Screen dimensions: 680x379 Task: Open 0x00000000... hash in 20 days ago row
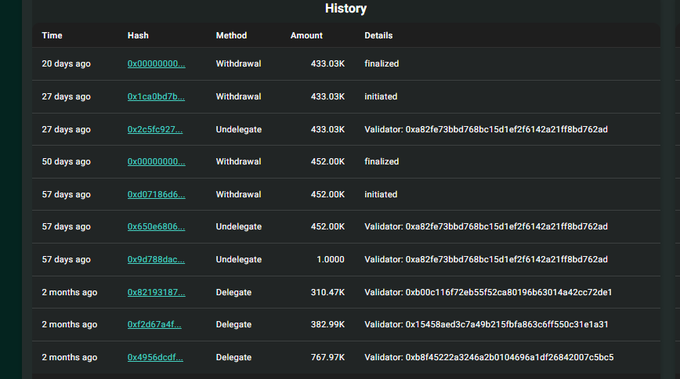(x=156, y=64)
